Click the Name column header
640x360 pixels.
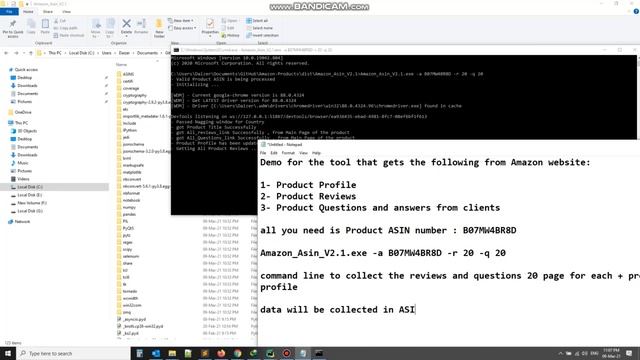coord(121,64)
